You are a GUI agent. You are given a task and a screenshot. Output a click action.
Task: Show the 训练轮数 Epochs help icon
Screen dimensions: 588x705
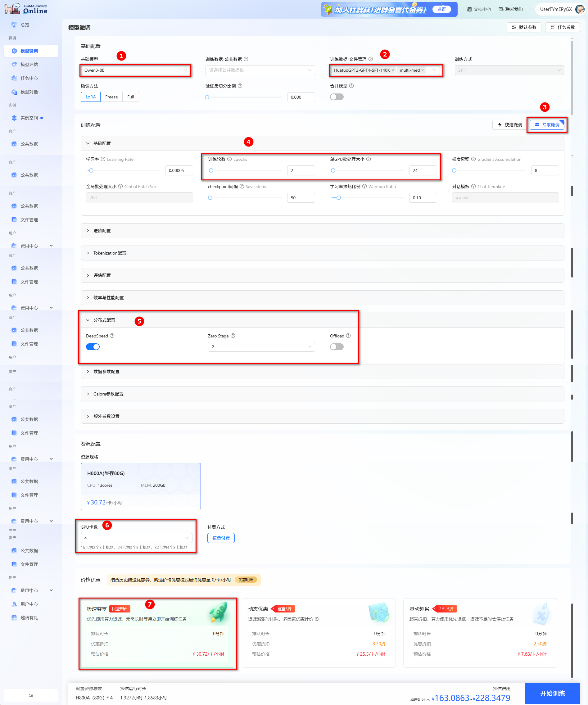230,159
